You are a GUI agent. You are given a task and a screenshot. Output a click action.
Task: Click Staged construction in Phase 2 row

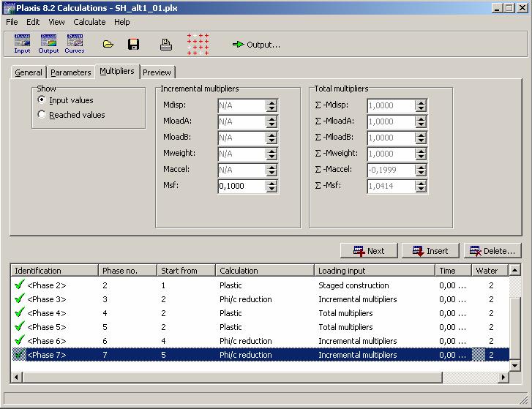pos(353,285)
